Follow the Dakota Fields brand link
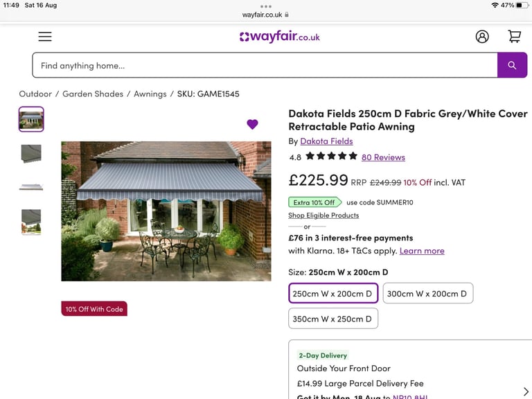This screenshot has height=399, width=532. click(326, 141)
